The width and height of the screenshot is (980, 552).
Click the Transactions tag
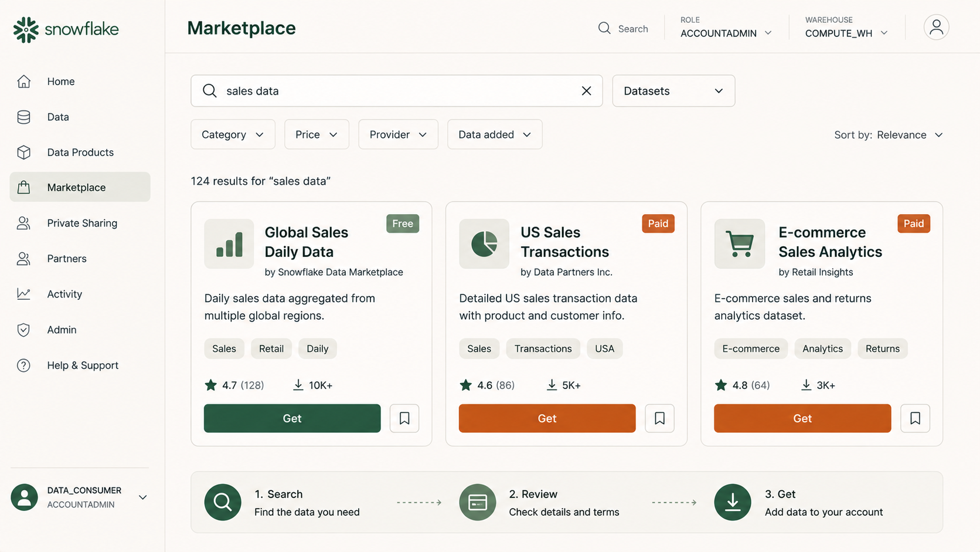[x=543, y=348]
